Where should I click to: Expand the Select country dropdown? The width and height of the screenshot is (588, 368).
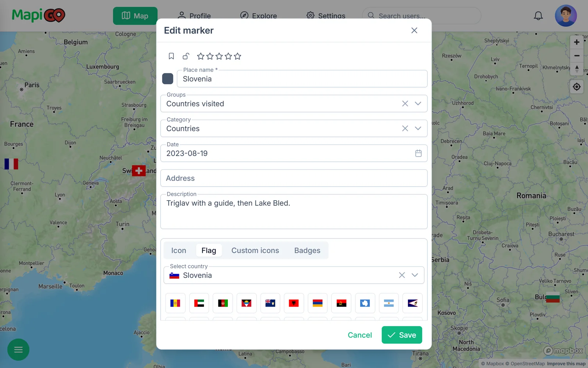coord(415,275)
